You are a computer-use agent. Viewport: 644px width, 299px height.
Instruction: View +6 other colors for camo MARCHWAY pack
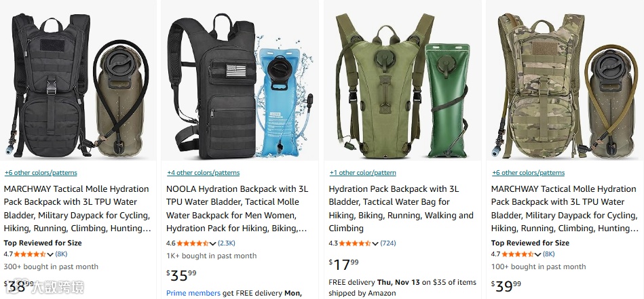pos(528,173)
